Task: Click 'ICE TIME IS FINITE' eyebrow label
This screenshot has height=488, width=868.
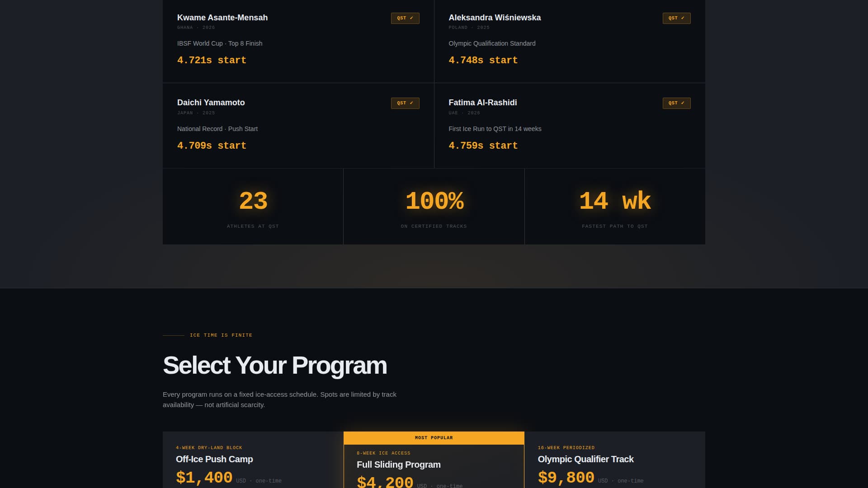Action: click(x=221, y=335)
